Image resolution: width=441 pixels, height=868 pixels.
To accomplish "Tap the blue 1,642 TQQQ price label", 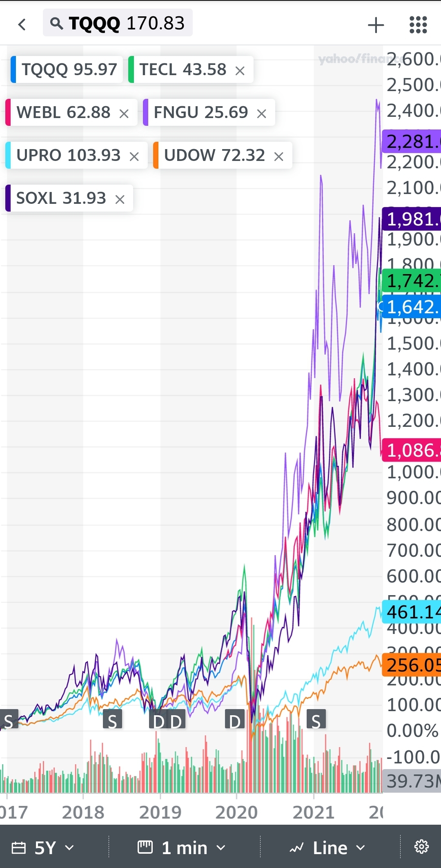I will point(412,307).
